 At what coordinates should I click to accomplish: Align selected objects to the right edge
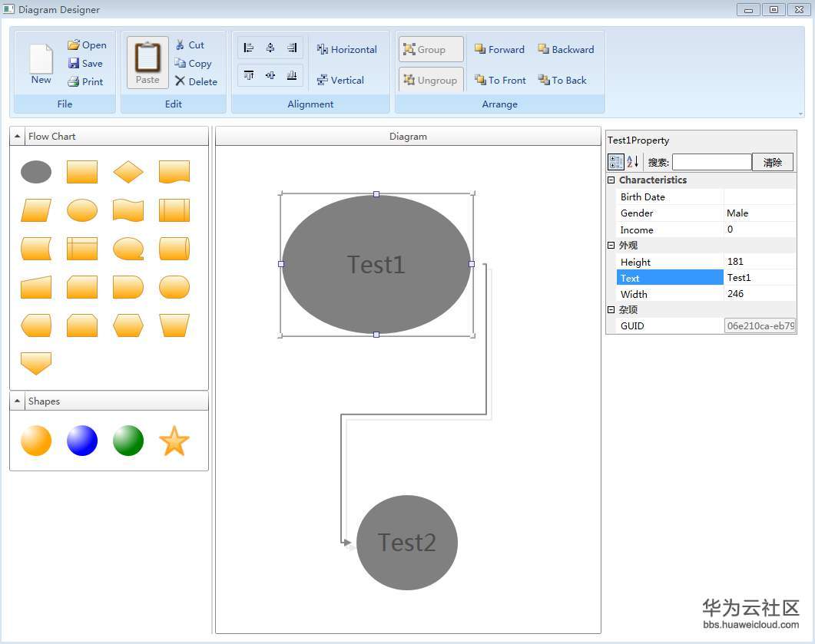[292, 48]
